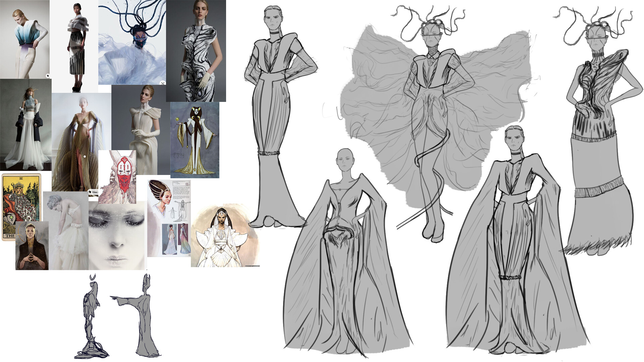The height and width of the screenshot is (362, 644).
Task: Open the black-and-white swirl dress photo
Action: (x=196, y=50)
